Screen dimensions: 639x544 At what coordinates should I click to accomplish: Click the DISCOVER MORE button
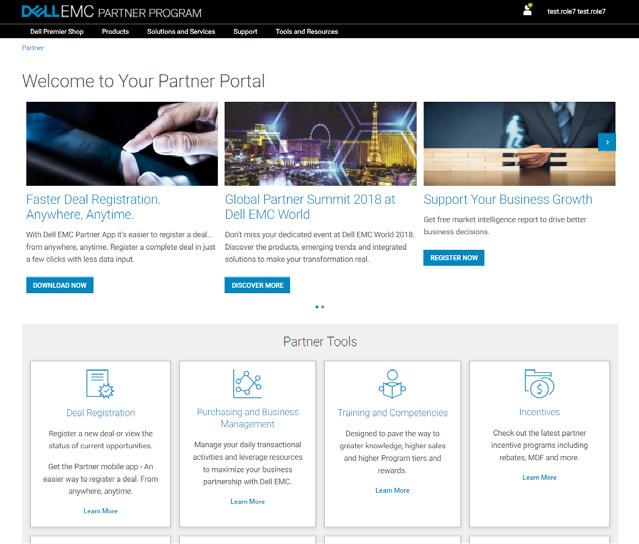click(257, 285)
